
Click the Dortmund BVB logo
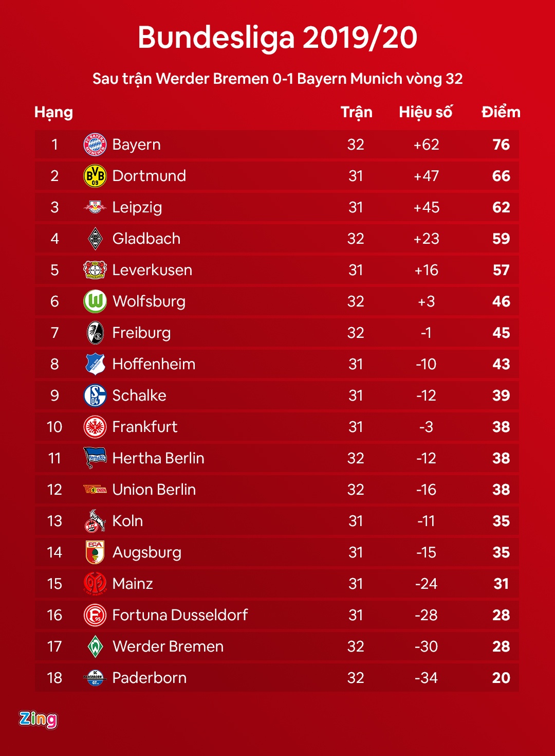click(x=95, y=176)
